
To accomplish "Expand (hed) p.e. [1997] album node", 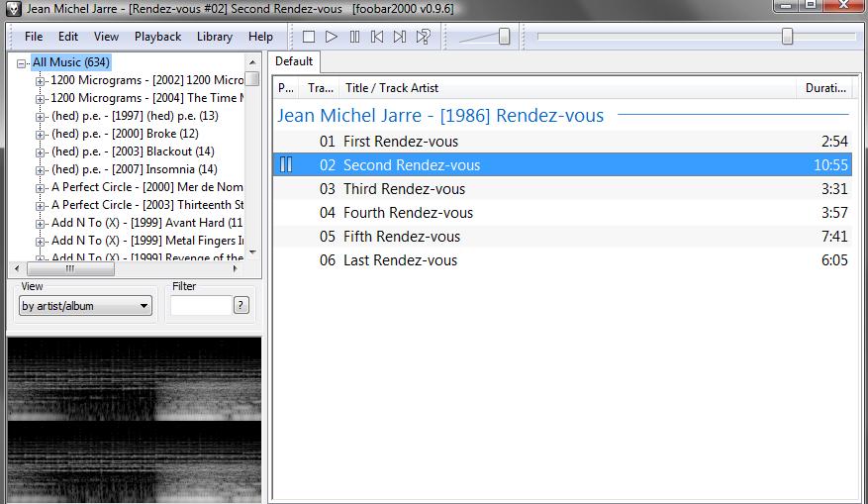I will click(40, 117).
